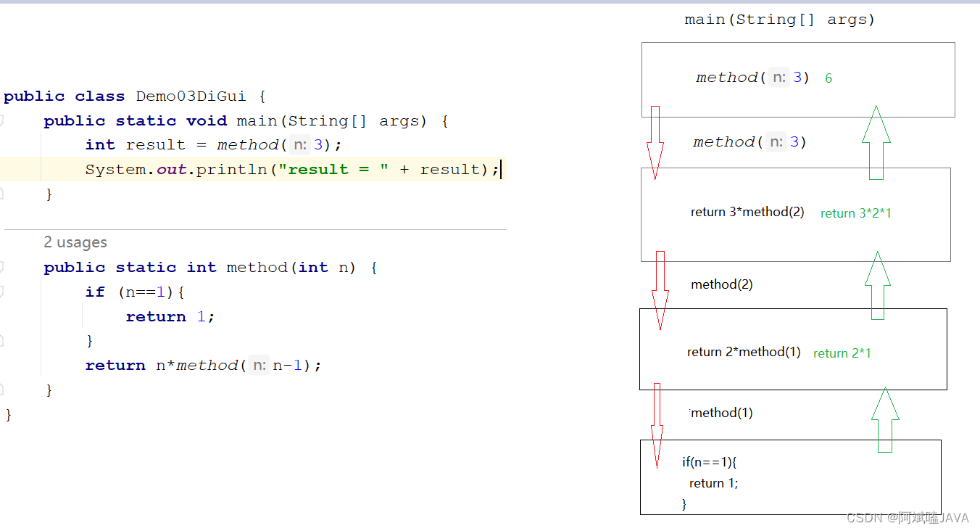The width and height of the screenshot is (980, 531).
Task: Click the green "return 2*1" label
Action: (x=842, y=353)
